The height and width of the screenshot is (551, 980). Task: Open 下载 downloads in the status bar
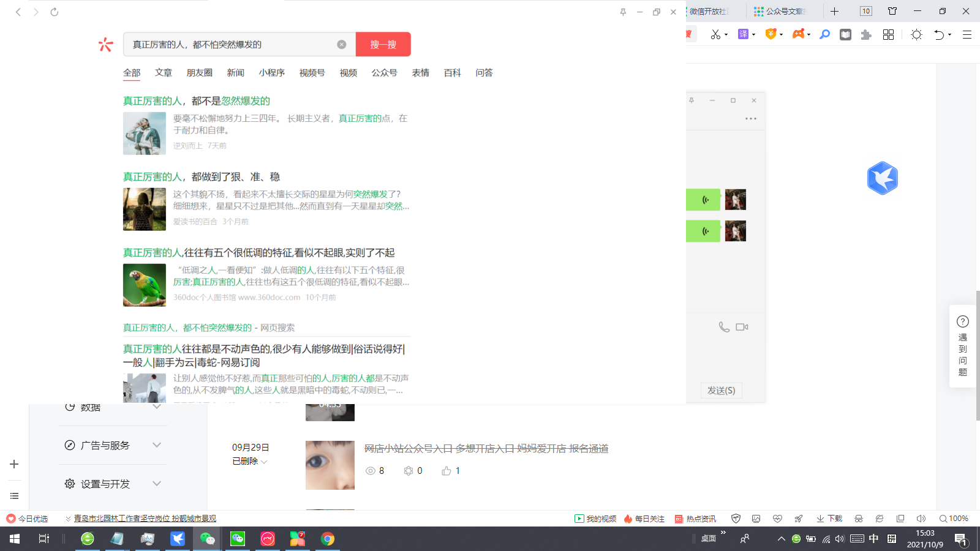click(x=830, y=519)
